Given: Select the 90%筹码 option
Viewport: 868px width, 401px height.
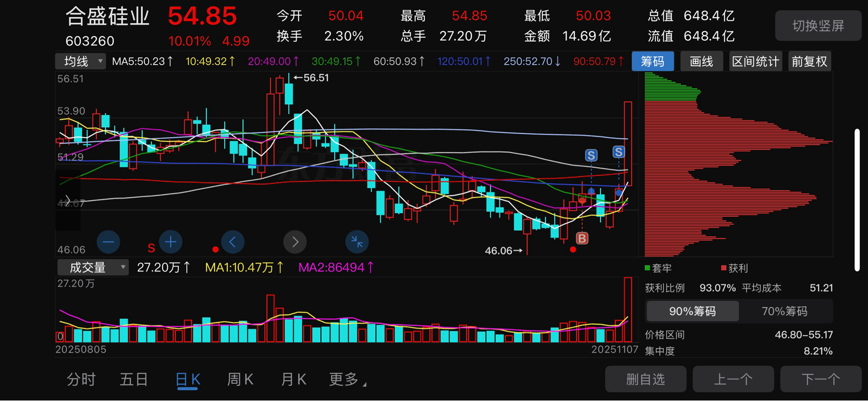Looking at the screenshot, I should [692, 311].
